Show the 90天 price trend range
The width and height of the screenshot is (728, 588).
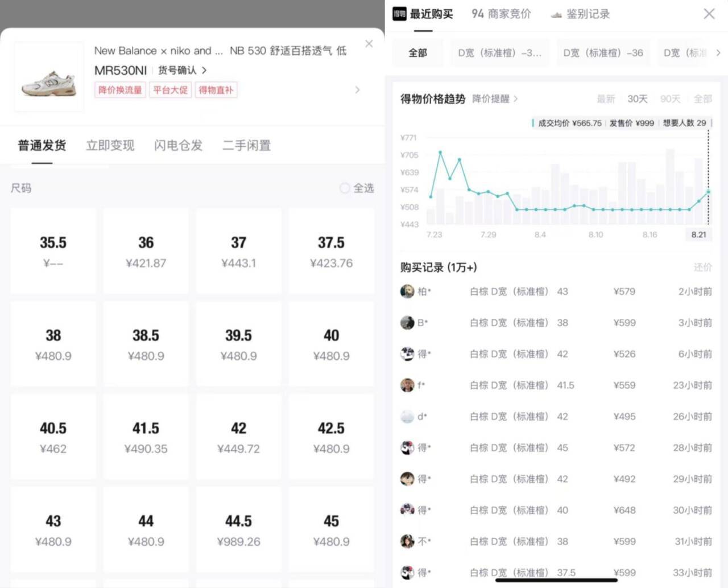(x=670, y=99)
